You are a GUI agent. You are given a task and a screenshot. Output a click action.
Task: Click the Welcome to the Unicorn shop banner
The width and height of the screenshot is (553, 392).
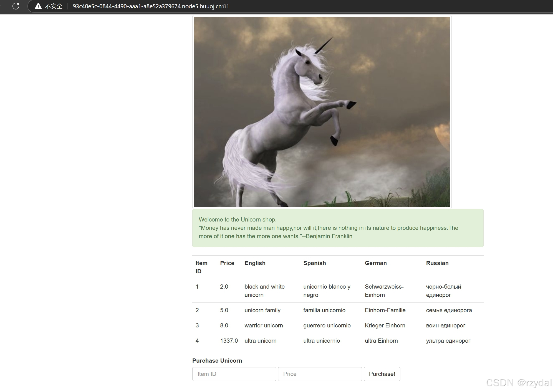pyautogui.click(x=338, y=228)
